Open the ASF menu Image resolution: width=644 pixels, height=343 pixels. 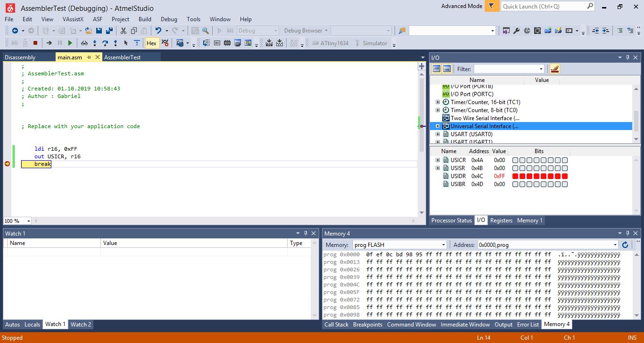pos(98,19)
